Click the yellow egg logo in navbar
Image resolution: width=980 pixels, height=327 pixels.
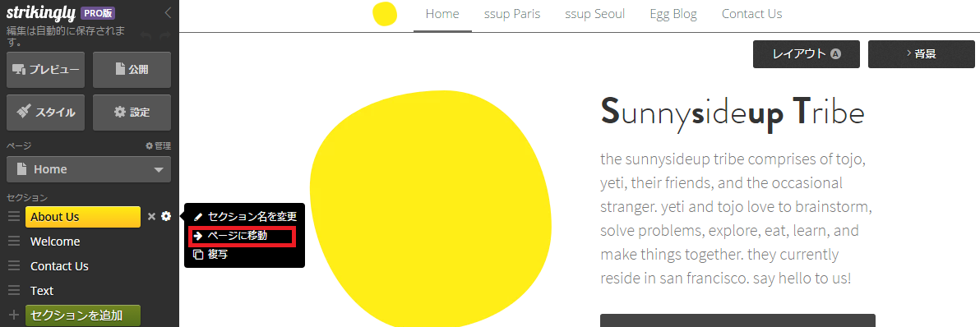point(385,14)
